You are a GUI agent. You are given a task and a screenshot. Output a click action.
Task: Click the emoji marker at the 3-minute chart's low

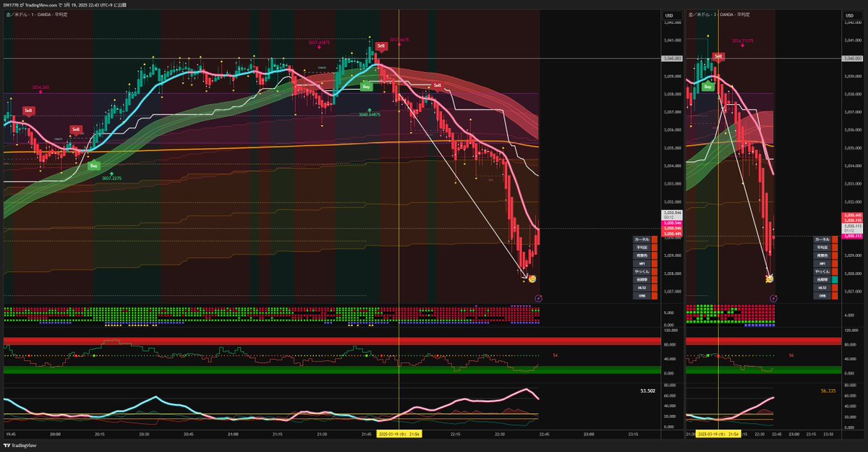(770, 278)
